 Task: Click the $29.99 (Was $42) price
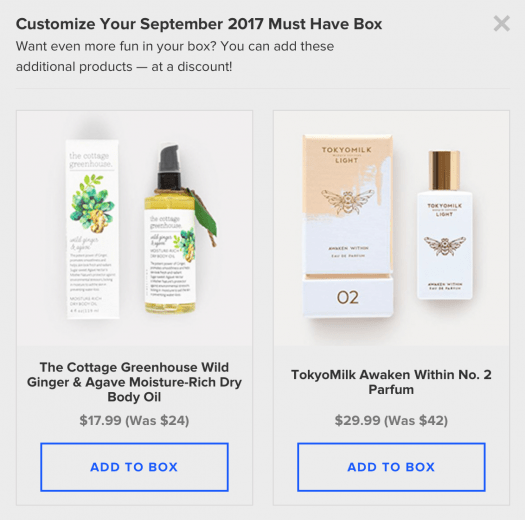tap(391, 420)
